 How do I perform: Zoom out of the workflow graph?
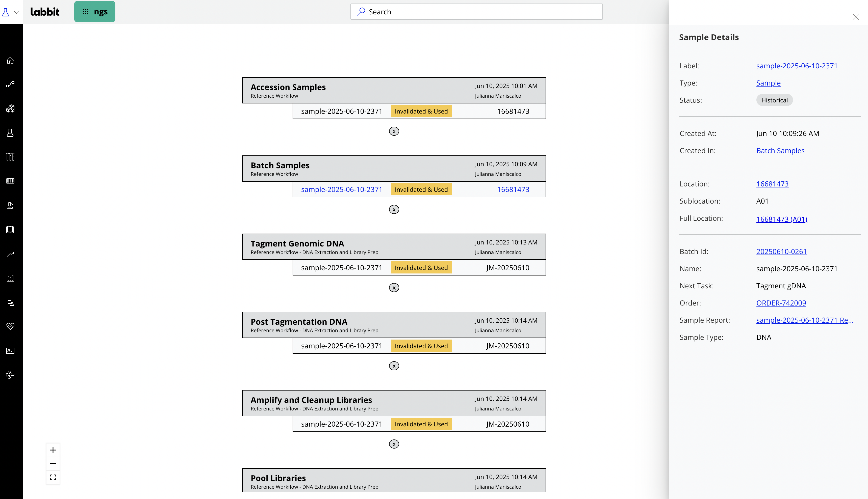53,464
